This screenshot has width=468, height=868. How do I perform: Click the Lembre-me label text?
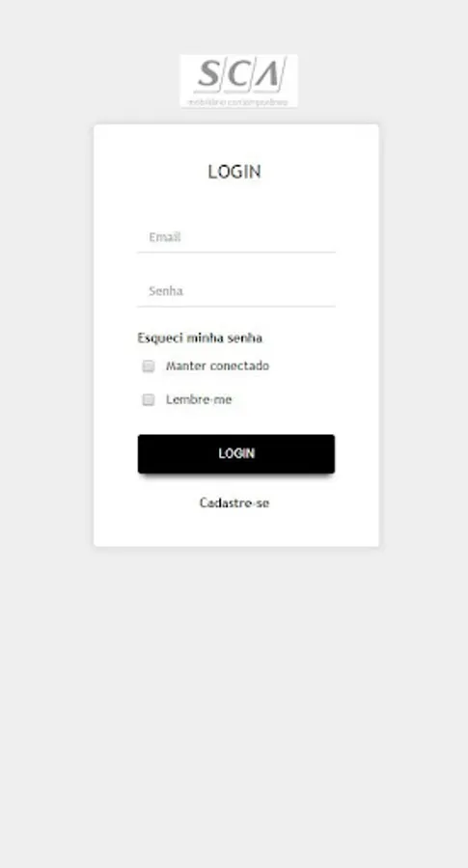(199, 399)
